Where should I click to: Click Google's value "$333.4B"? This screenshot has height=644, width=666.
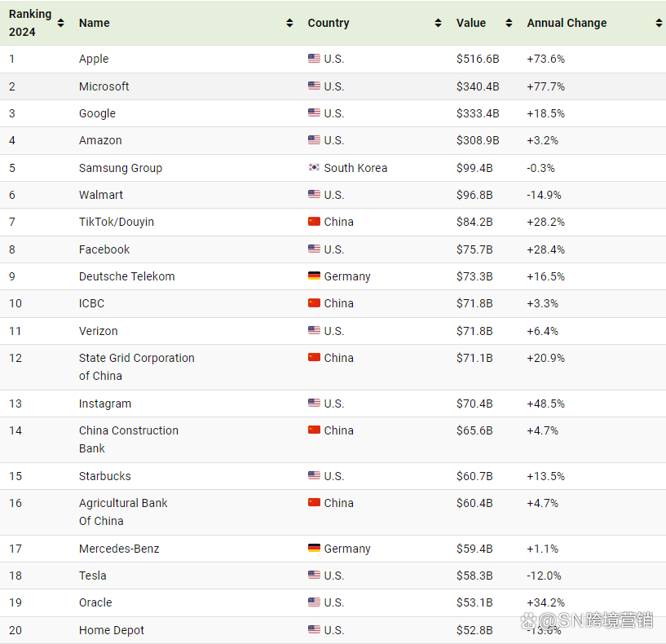point(478,114)
